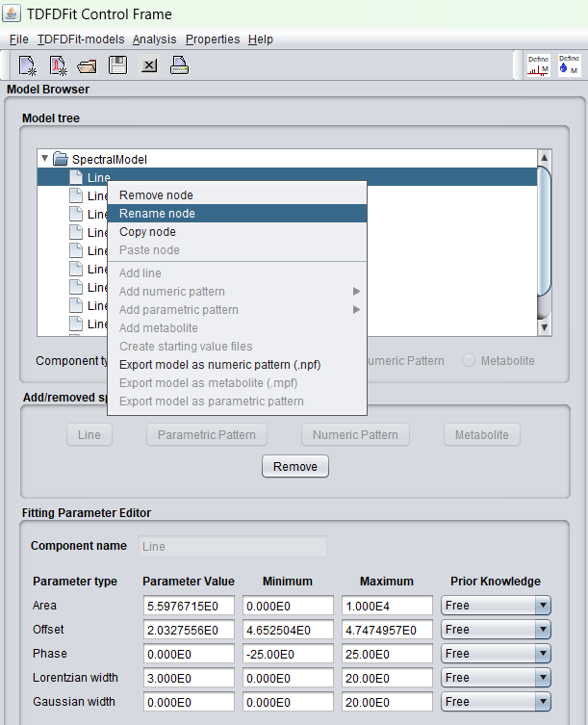Click the new document toolbar icon
The image size is (588, 725).
pyautogui.click(x=28, y=65)
